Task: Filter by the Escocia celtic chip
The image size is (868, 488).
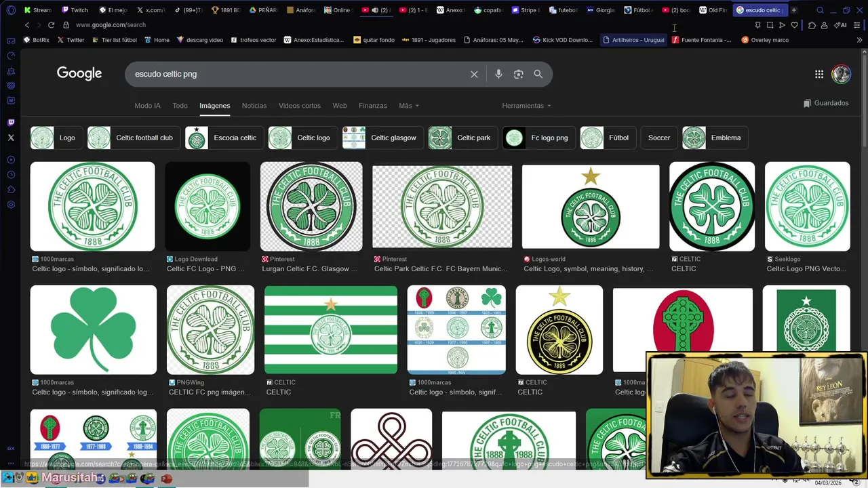Action: 224,138
